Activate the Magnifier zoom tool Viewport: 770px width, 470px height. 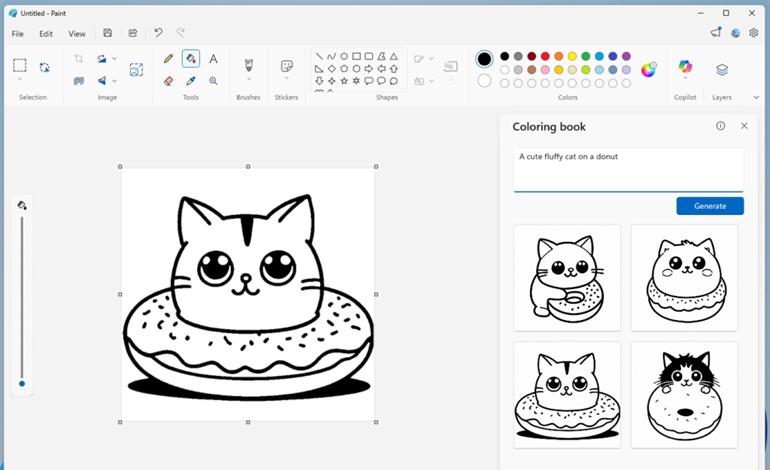click(x=213, y=81)
